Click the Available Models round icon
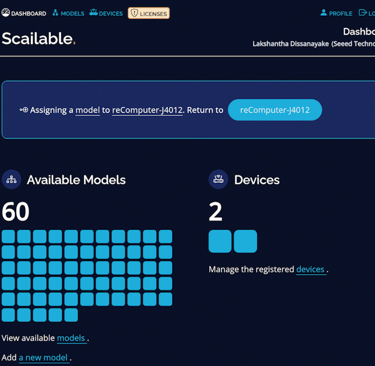 coord(11,179)
